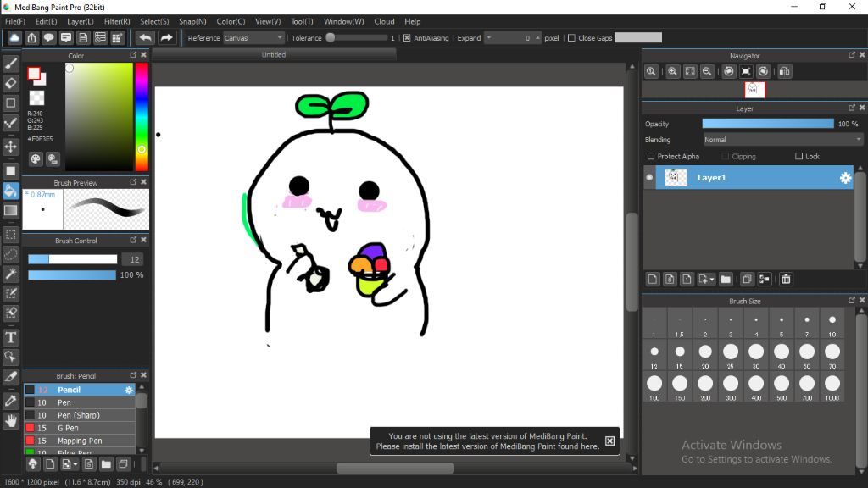Delete the layer with the trash icon

(786, 279)
